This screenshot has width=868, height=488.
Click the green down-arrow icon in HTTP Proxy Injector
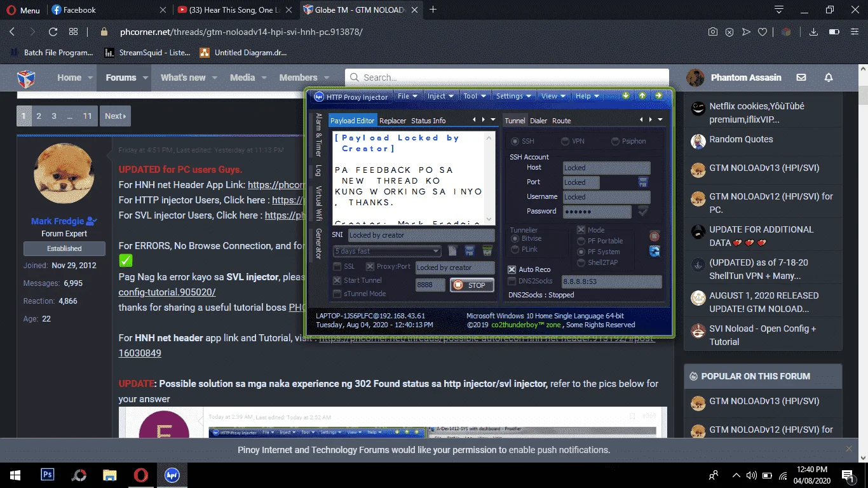pos(626,96)
